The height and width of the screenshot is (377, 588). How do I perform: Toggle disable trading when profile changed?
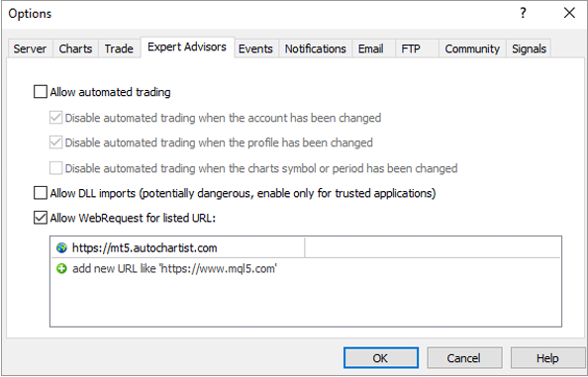tap(55, 142)
